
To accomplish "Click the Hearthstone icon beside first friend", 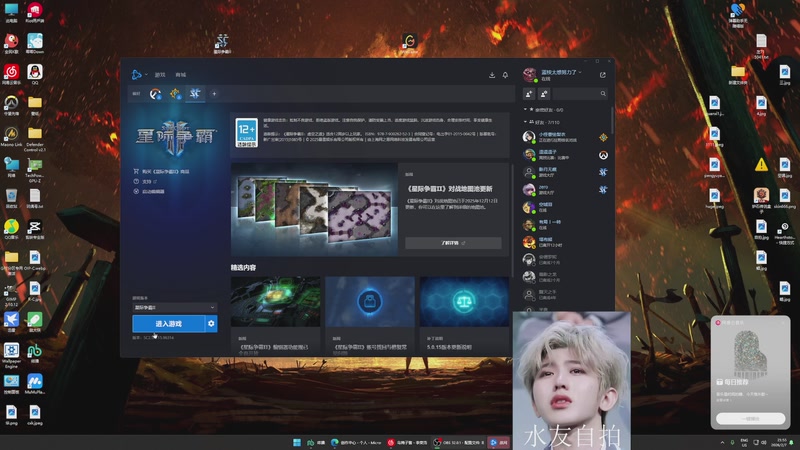I will click(603, 137).
